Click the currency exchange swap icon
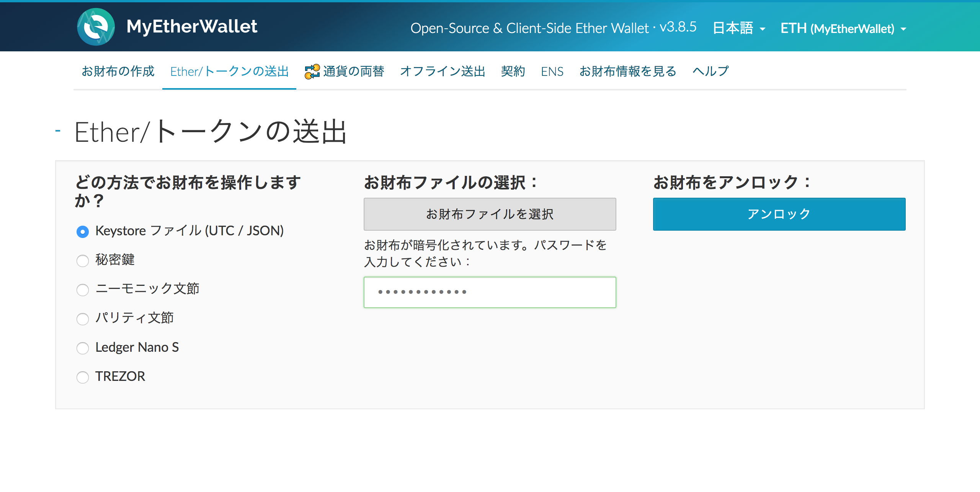Image resolution: width=980 pixels, height=492 pixels. 312,72
